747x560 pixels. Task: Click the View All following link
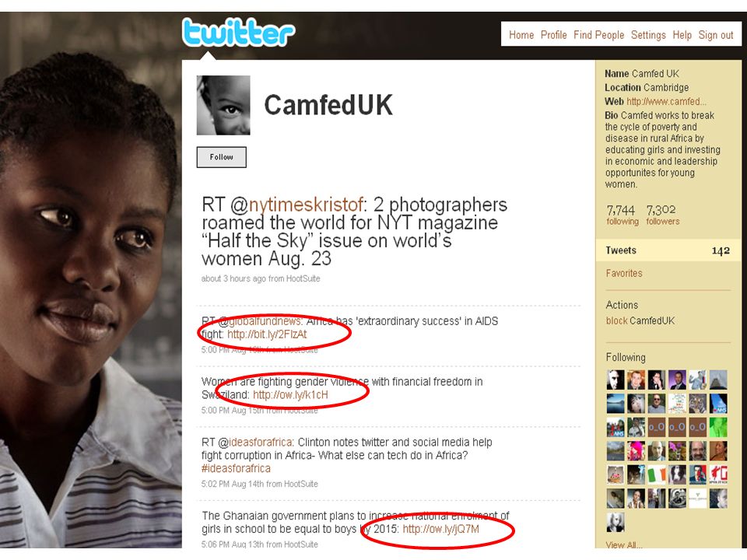point(624,544)
